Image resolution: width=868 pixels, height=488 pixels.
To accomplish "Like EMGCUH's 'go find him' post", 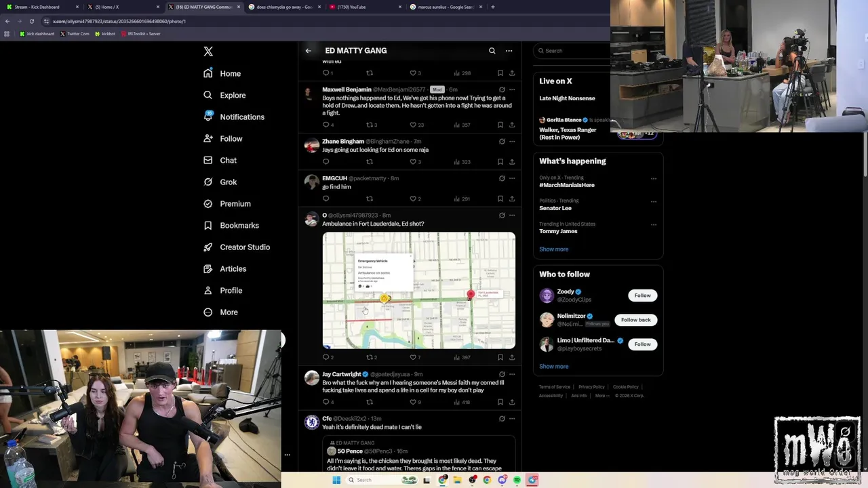I will coord(413,199).
